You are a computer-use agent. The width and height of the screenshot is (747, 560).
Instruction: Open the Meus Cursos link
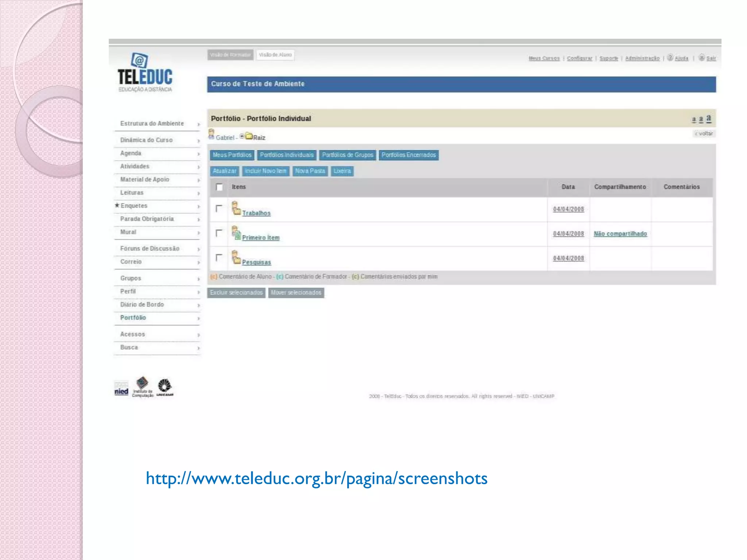pos(544,58)
